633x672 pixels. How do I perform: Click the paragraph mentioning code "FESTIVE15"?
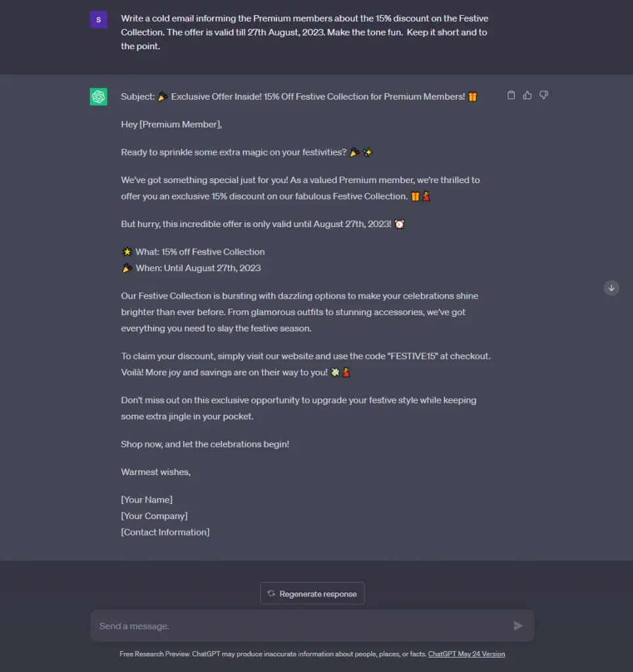(x=306, y=364)
